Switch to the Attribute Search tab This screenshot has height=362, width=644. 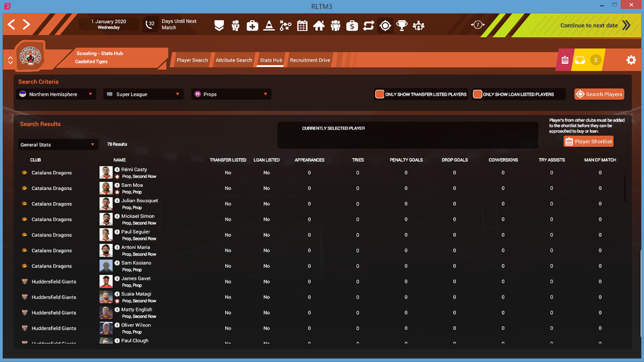pos(234,60)
